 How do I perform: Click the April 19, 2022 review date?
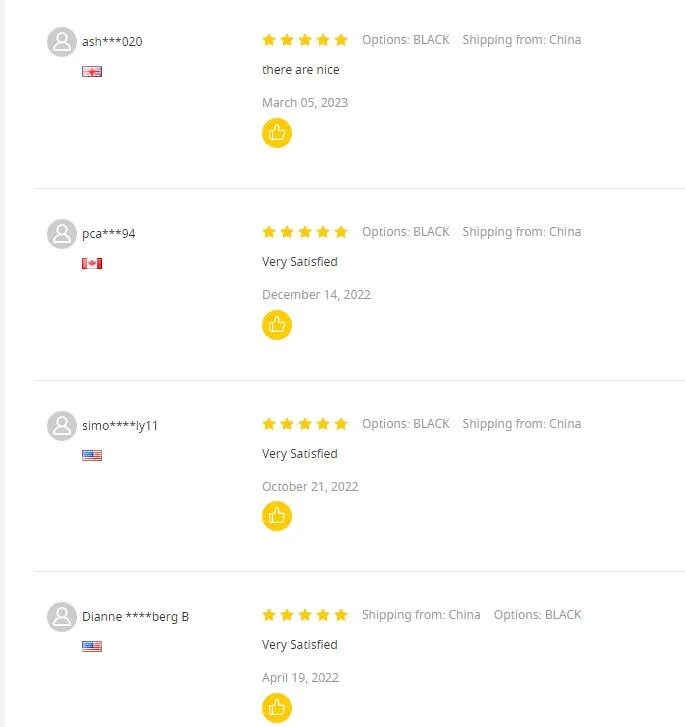pyautogui.click(x=300, y=677)
